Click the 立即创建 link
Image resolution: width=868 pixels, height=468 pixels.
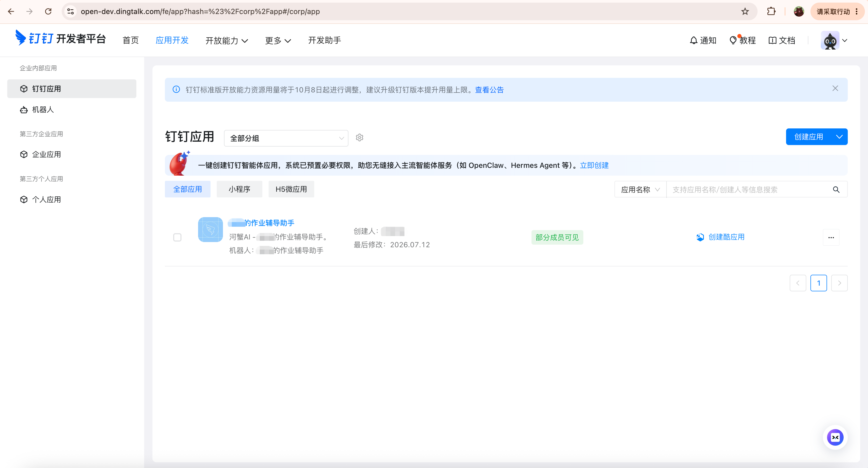click(594, 165)
